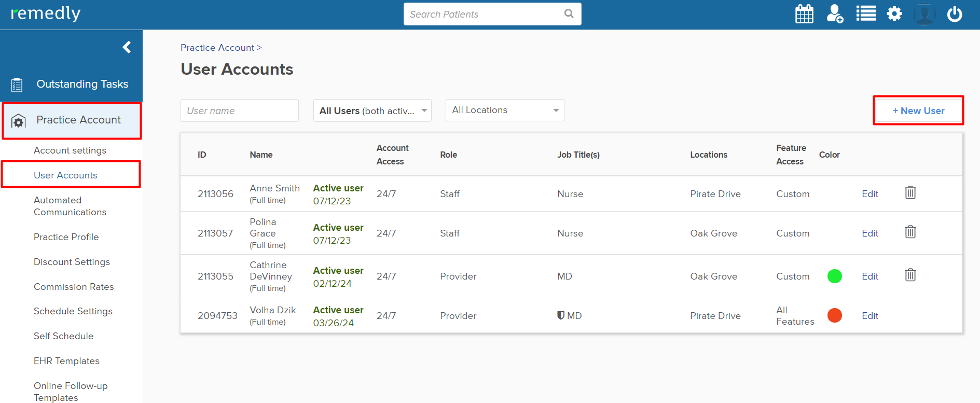
Task: Click the Feature Access column header
Action: point(791,155)
